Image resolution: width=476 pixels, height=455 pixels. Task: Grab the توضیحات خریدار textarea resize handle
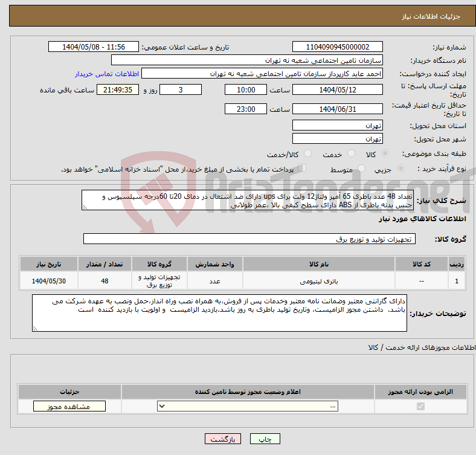tap(36, 328)
